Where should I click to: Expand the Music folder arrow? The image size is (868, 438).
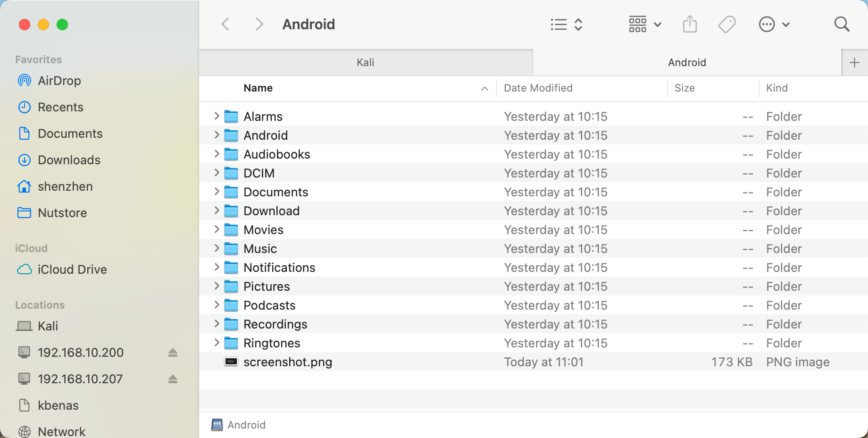217,248
